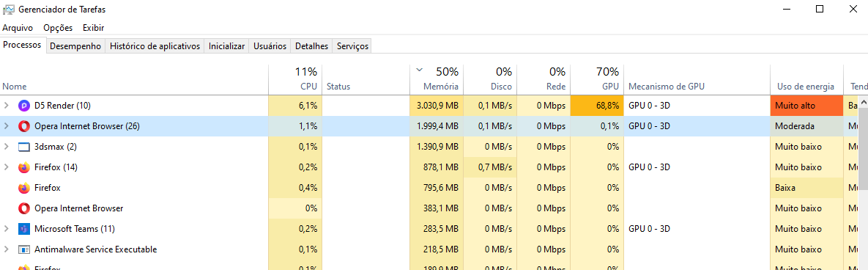Expand the Firefox (14) process group
Screen dimensions: 868x270
[x=6, y=167]
